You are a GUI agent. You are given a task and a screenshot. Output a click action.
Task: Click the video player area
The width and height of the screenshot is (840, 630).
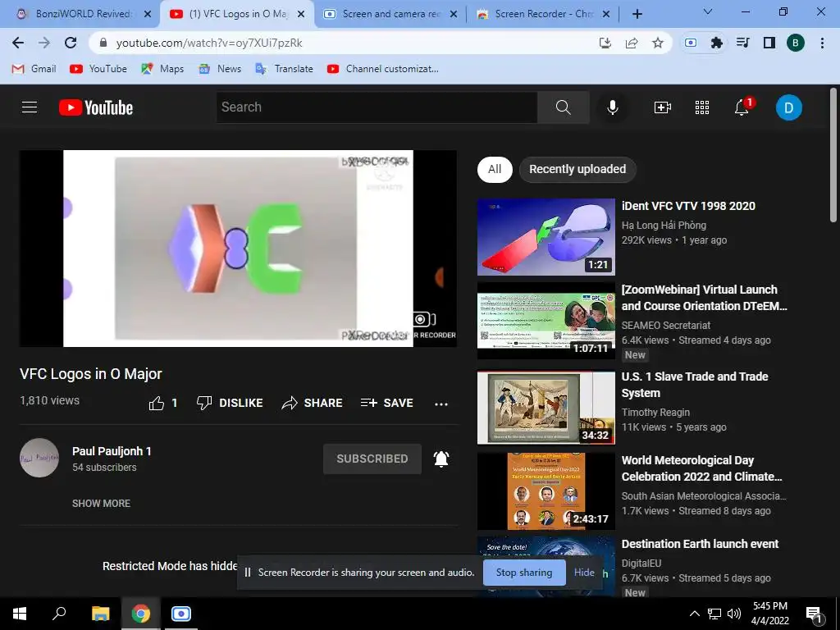(x=239, y=249)
